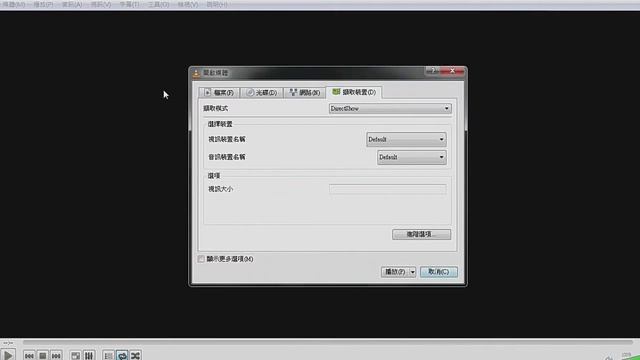640x360 pixels.
Task: Toggle loop repeat mode icon
Action: point(122,356)
